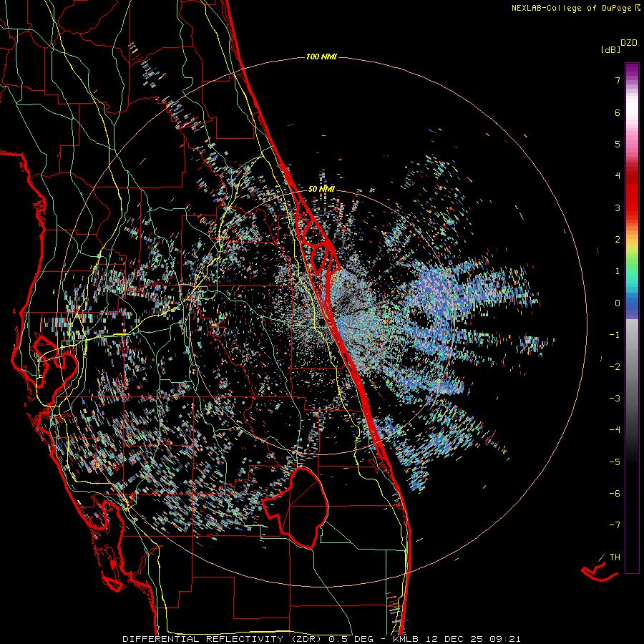Click the '09:21' time stamp

[506, 639]
